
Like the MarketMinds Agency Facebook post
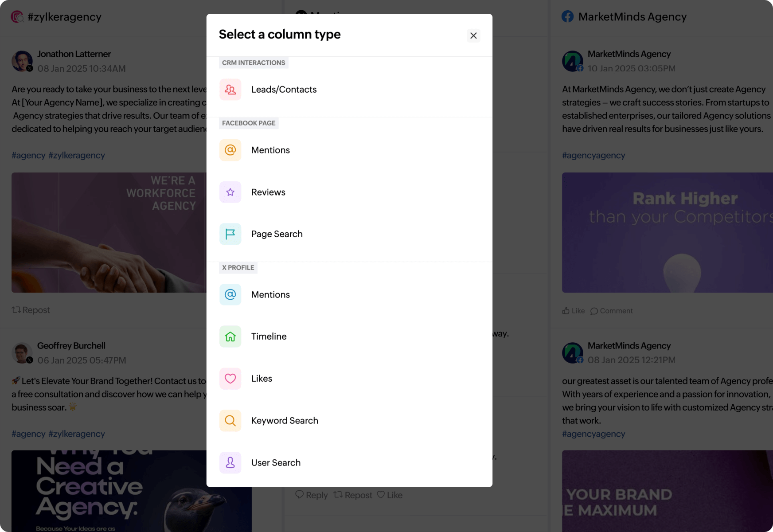(x=574, y=311)
